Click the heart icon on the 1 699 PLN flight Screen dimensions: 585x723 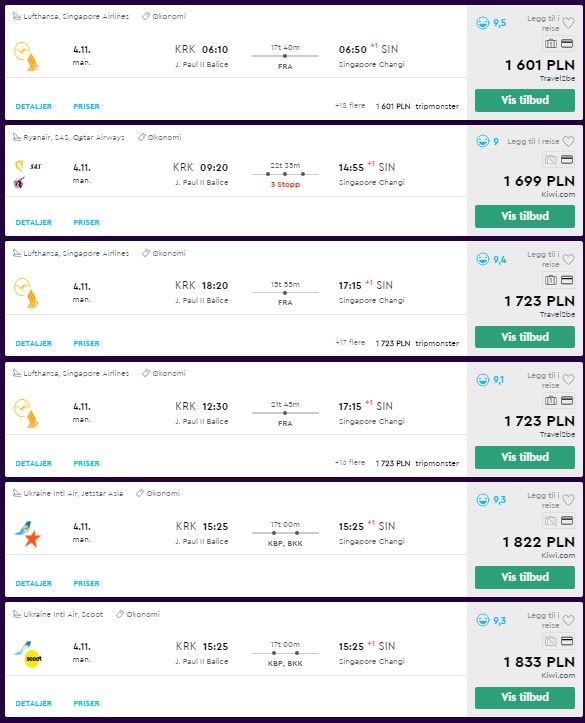coord(568,141)
